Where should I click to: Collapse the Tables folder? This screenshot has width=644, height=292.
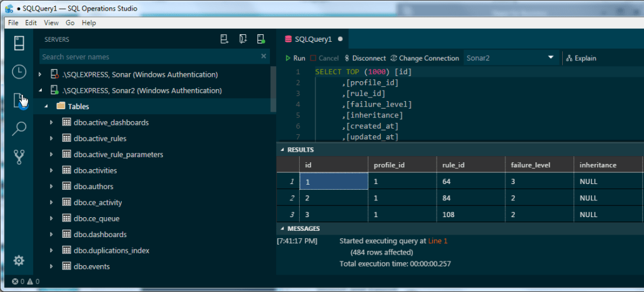coord(46,107)
